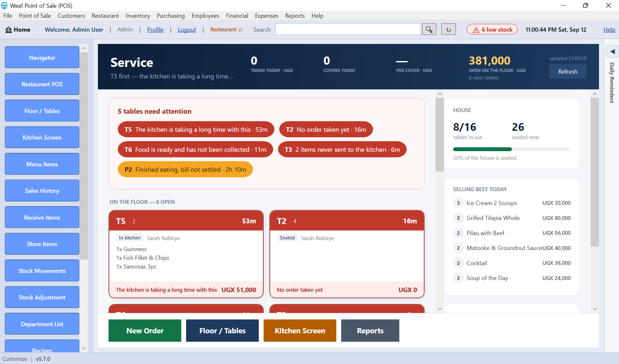Open Restaurant POS from sidebar
This screenshot has height=364, width=619.
point(42,84)
